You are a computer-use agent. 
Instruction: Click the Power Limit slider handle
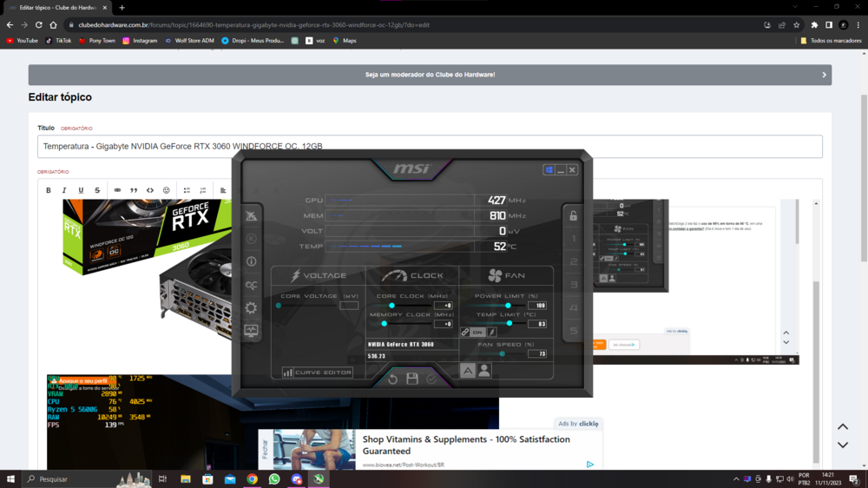coord(508,306)
